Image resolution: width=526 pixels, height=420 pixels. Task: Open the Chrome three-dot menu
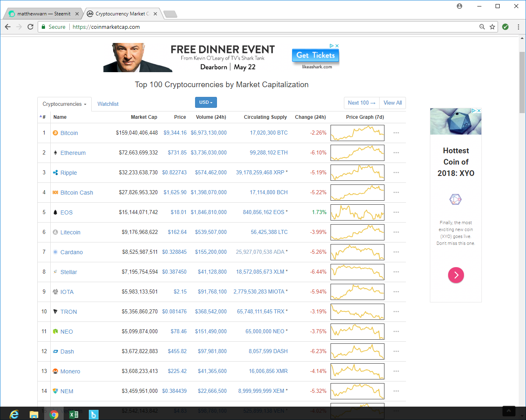pyautogui.click(x=518, y=27)
